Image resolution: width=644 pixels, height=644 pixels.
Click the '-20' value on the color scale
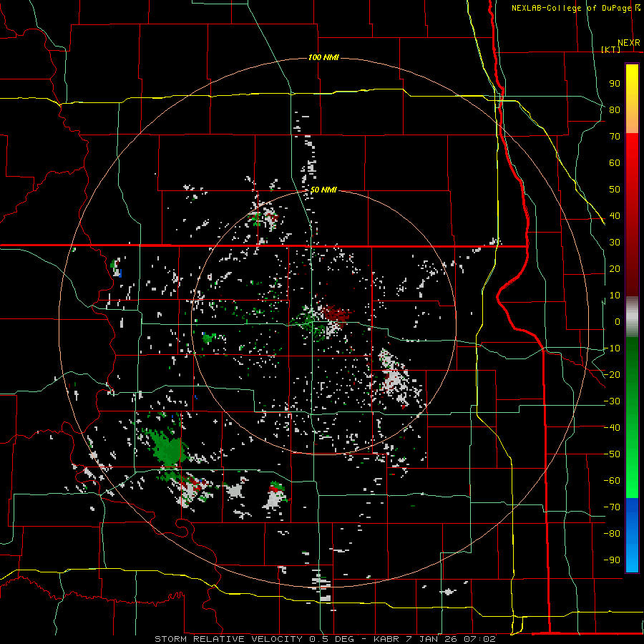coord(612,375)
